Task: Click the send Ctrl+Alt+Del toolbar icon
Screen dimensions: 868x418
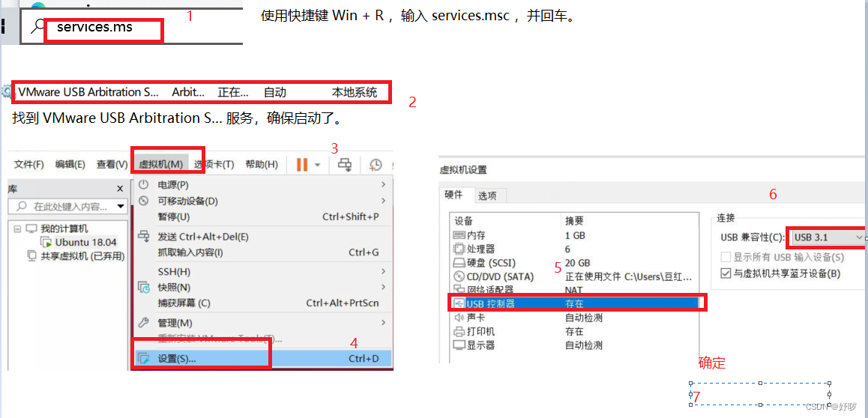Action: pyautogui.click(x=346, y=164)
